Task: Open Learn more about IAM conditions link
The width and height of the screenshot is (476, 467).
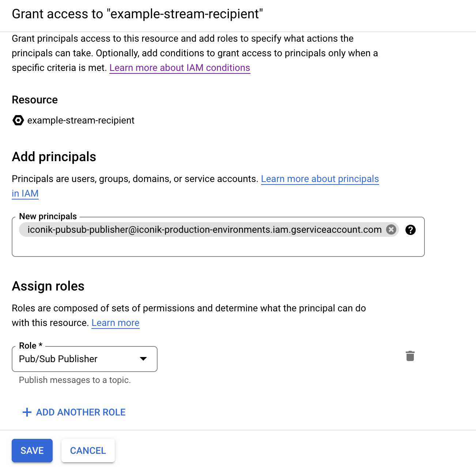Action: tap(180, 68)
